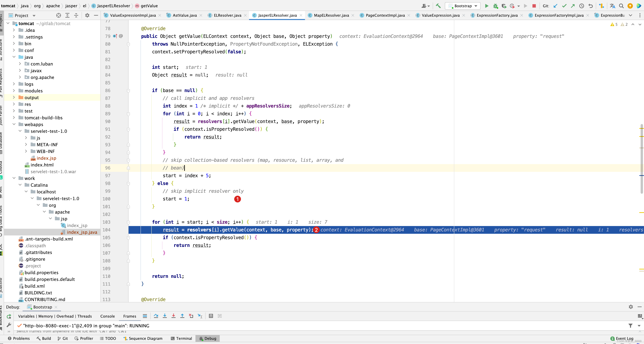Open the Problems tool window
Screen dimensions: 644x344
tap(19, 338)
